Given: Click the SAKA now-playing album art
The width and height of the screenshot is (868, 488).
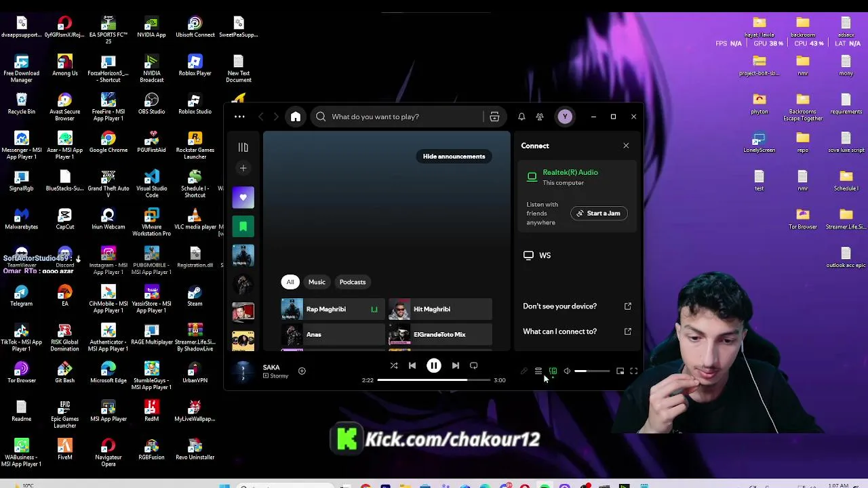Looking at the screenshot, I should tap(243, 371).
